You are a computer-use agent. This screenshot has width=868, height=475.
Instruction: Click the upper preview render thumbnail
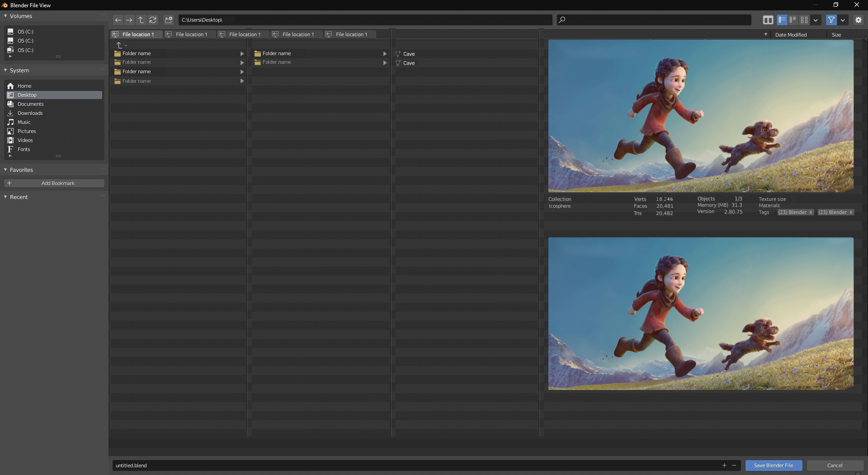click(x=701, y=116)
